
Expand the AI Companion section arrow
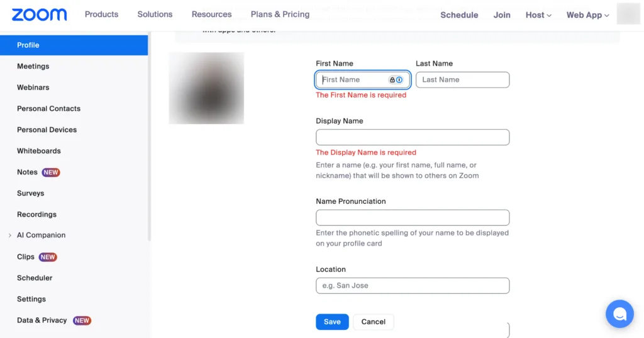click(10, 235)
